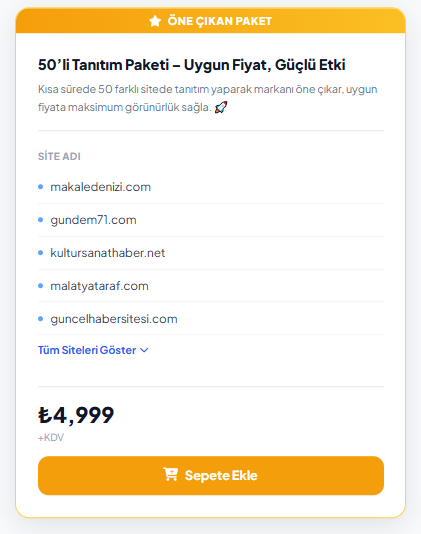Image resolution: width=421 pixels, height=534 pixels.
Task: Click the ₺4,999 price
Action: (76, 415)
